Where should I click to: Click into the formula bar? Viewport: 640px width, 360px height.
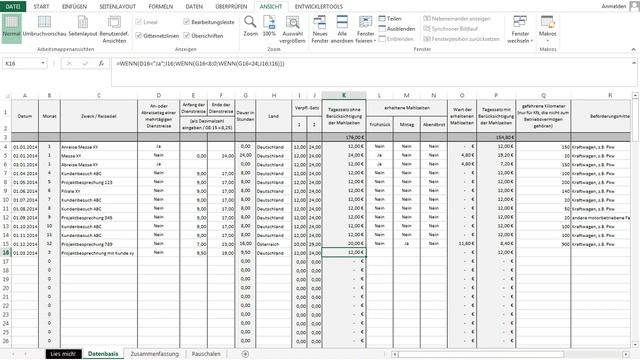(371, 71)
